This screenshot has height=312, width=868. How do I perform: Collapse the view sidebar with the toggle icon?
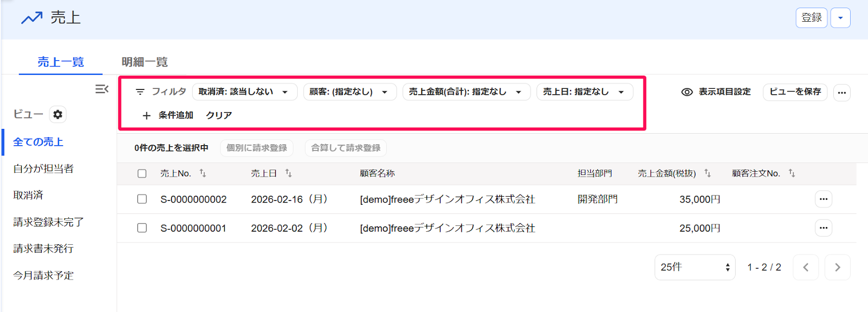click(102, 89)
